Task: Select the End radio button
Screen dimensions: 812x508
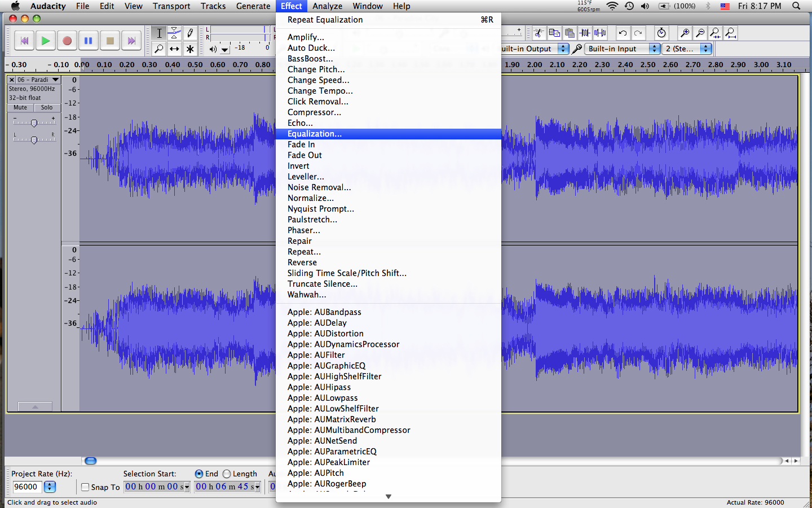Action: (x=199, y=474)
